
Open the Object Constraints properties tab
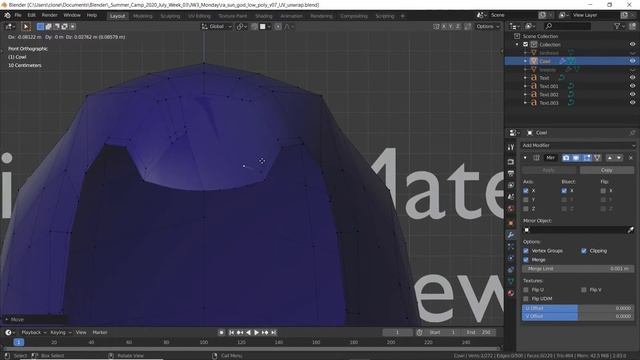(x=511, y=270)
